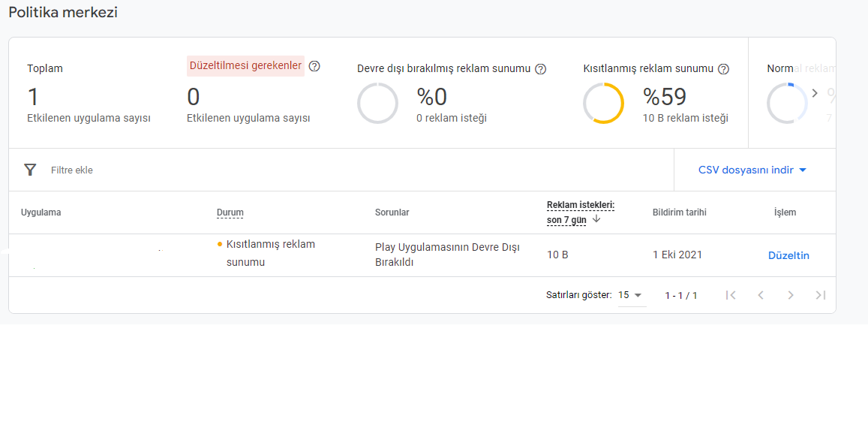Click the Politika merkezi page title
The width and height of the screenshot is (868, 434).
[62, 13]
